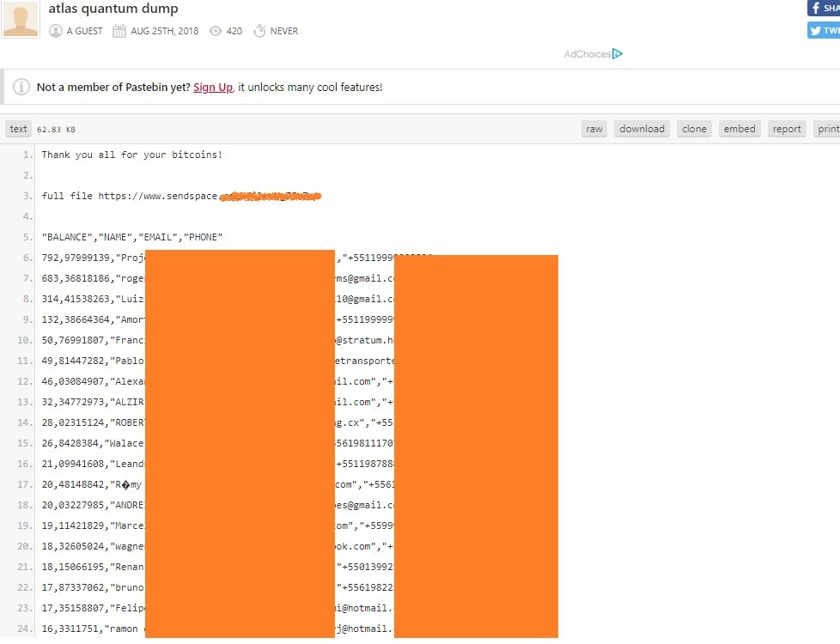Print the paste
Screen dimensions: 840x644
tap(826, 129)
